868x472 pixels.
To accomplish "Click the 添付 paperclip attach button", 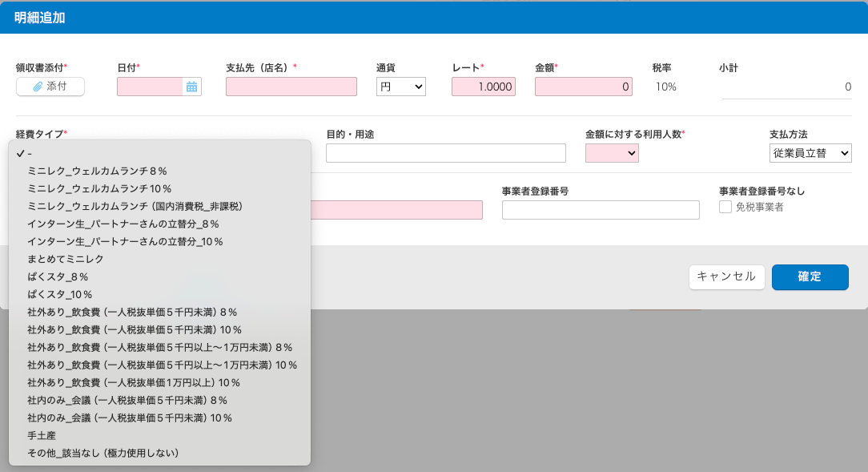I will pyautogui.click(x=50, y=87).
